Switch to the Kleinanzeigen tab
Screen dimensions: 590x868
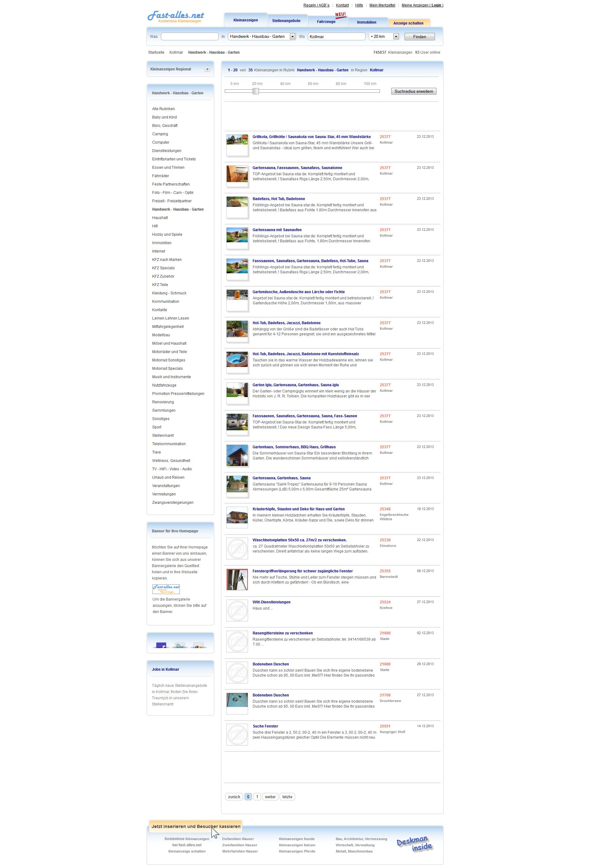(x=246, y=20)
